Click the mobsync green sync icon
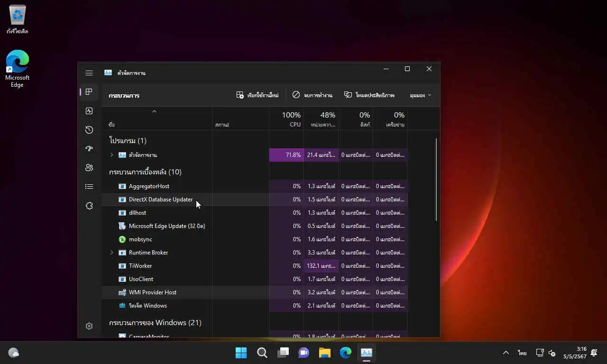 122,239
